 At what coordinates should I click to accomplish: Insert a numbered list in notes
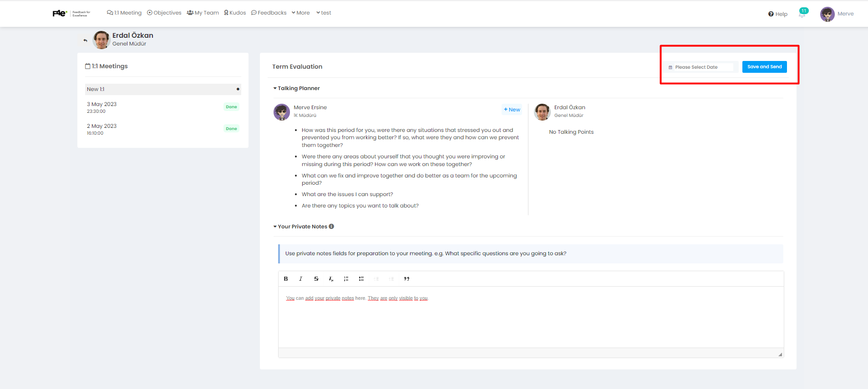346,279
